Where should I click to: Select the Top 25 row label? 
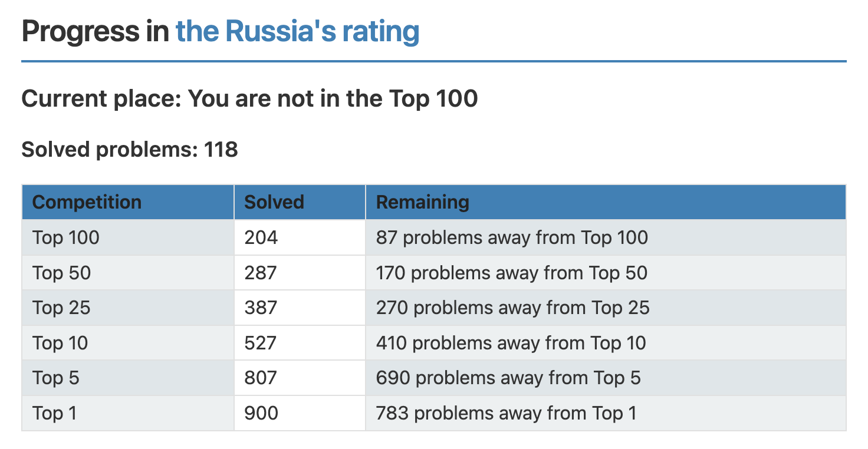tap(62, 308)
